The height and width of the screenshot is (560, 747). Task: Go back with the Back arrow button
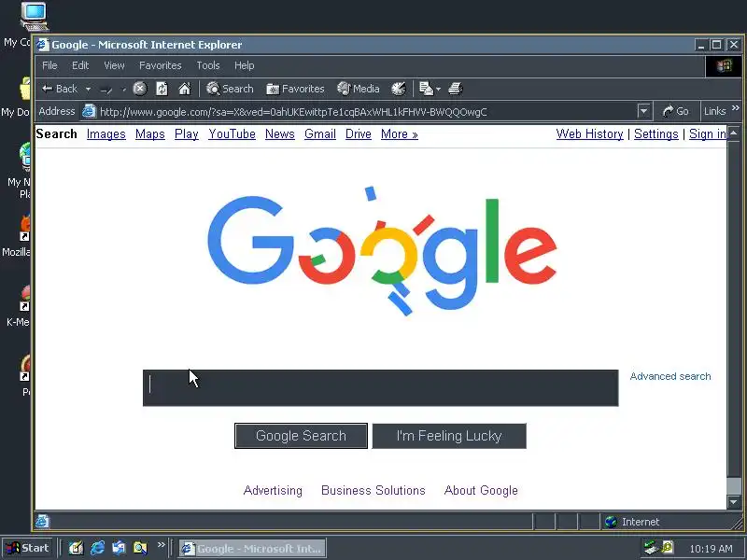(x=59, y=89)
